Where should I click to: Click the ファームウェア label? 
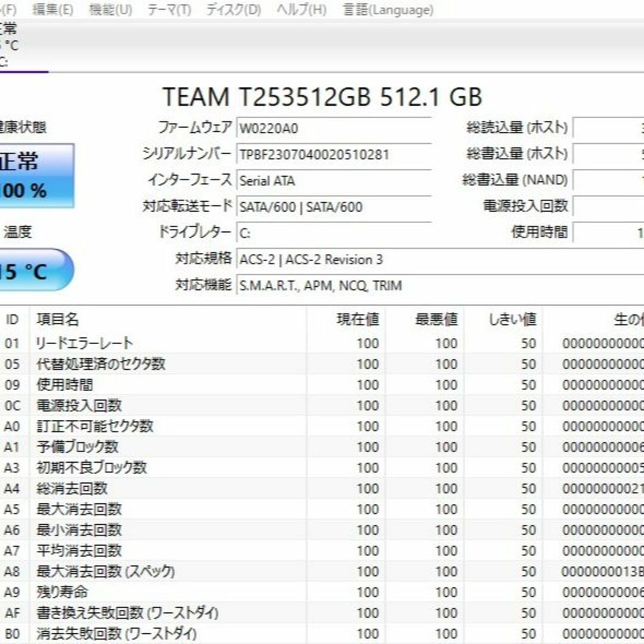coord(194,128)
